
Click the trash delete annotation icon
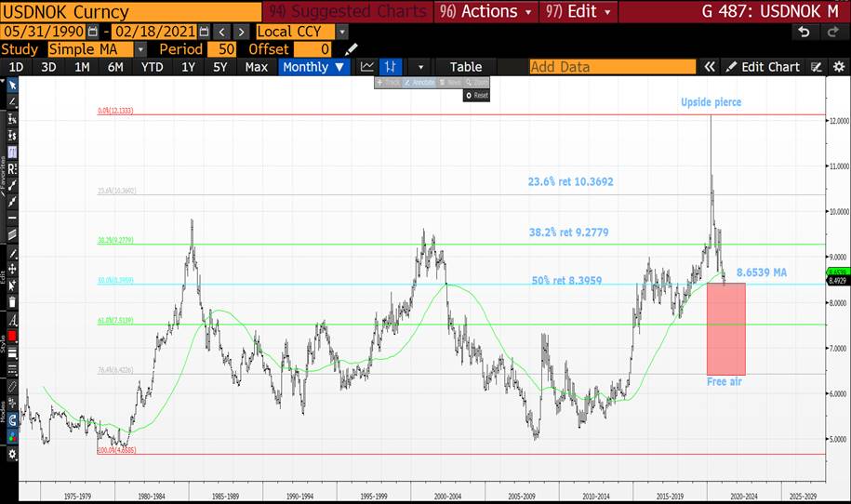click(12, 302)
